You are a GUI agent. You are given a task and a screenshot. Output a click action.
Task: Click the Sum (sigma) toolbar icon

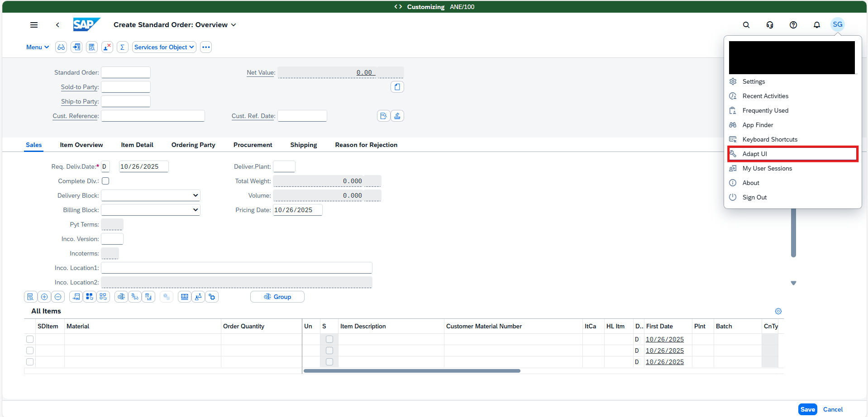coord(122,47)
